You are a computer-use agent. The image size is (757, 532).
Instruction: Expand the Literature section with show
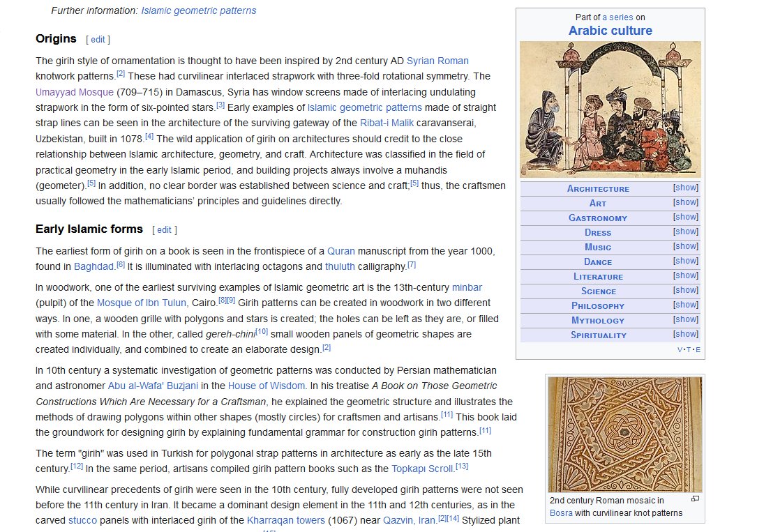point(686,275)
